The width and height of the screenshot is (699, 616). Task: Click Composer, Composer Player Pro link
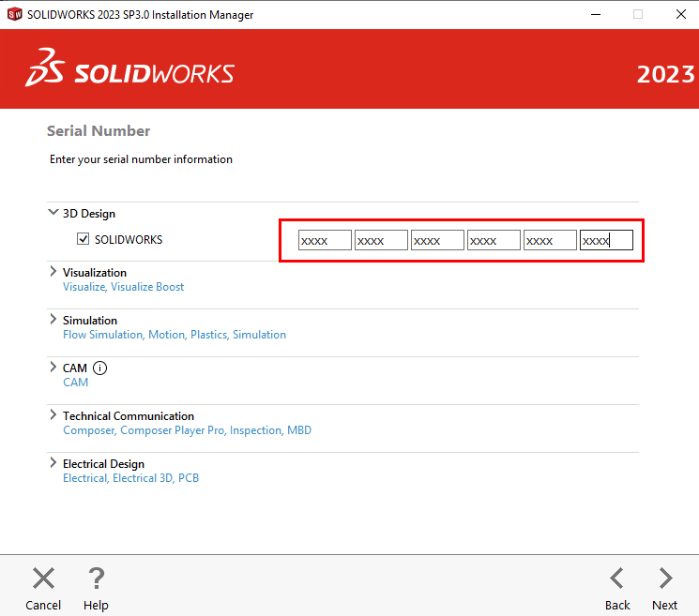188,430
